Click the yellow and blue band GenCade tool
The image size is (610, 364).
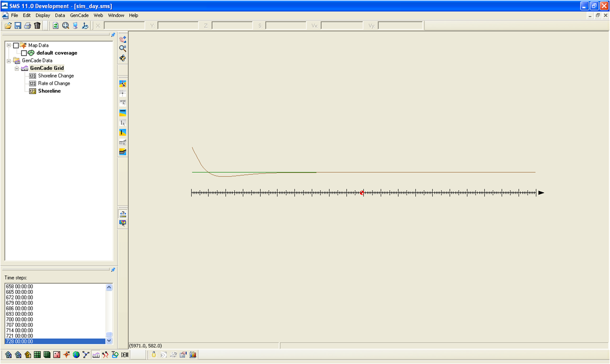click(122, 113)
